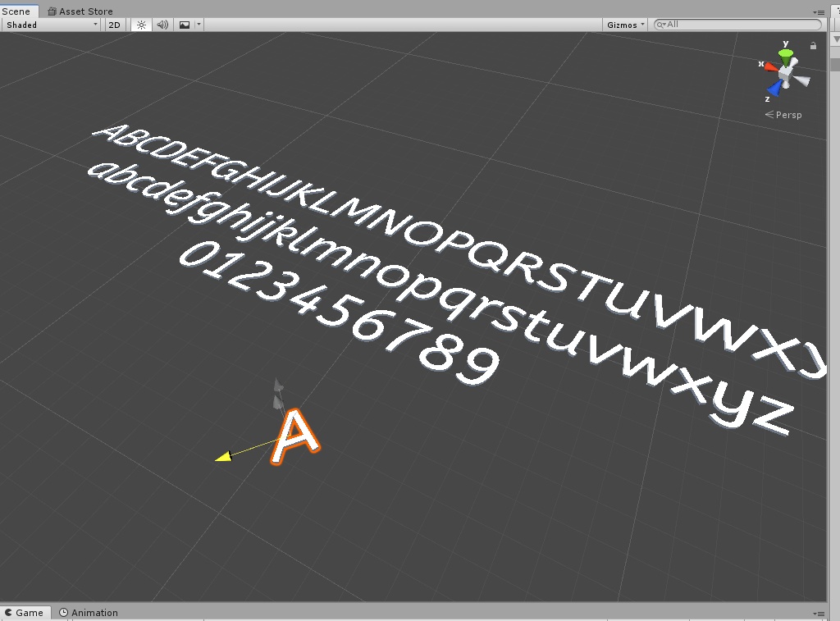Open the Asset Store tab
Screen dimensions: 840x621
point(80,11)
